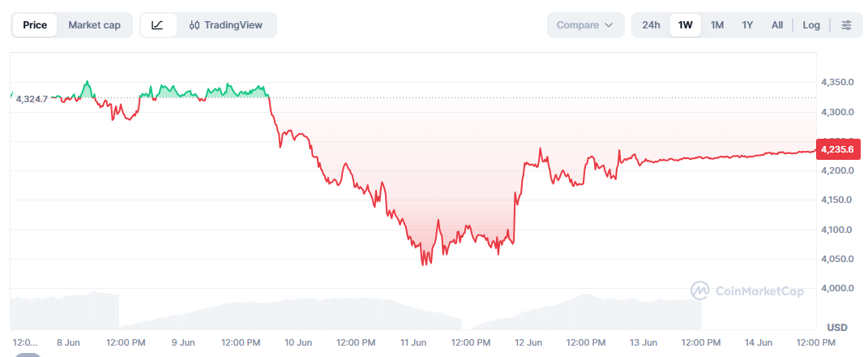Screen dimensions: 868x357
Task: Select 1Y time range
Action: click(747, 25)
